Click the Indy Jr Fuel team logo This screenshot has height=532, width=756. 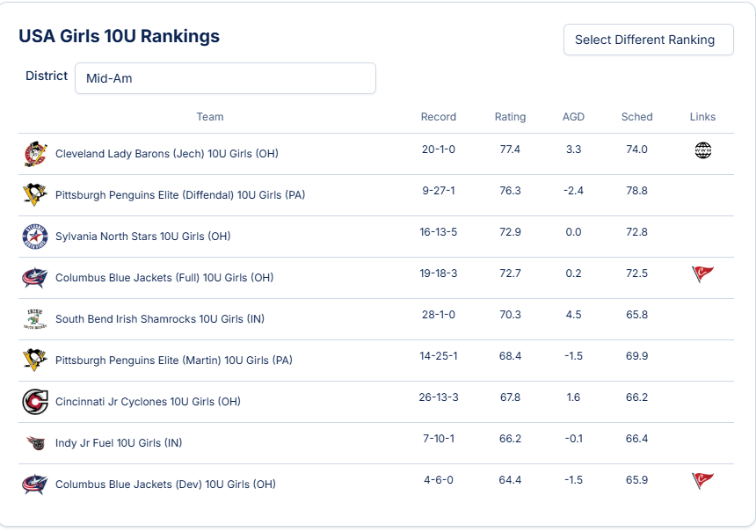click(x=35, y=443)
